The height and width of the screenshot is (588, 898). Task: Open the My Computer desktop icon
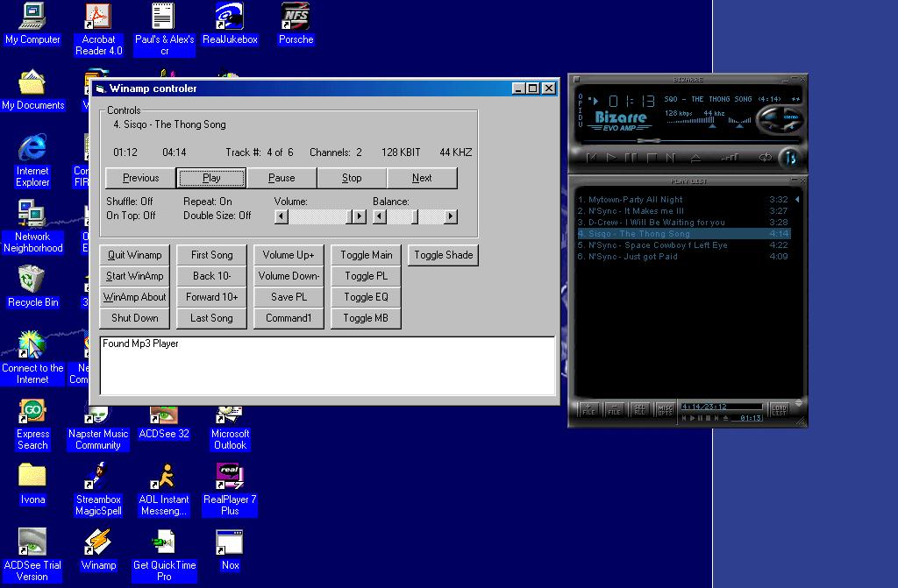click(32, 24)
